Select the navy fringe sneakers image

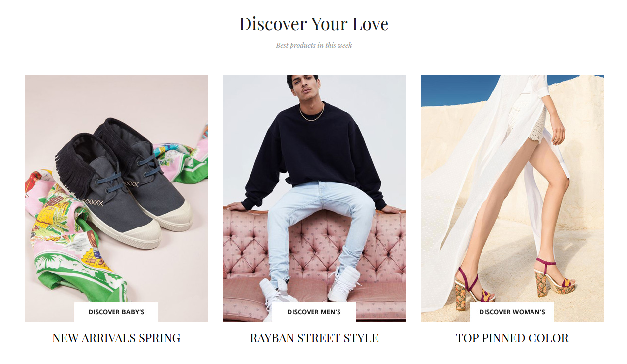point(116,198)
